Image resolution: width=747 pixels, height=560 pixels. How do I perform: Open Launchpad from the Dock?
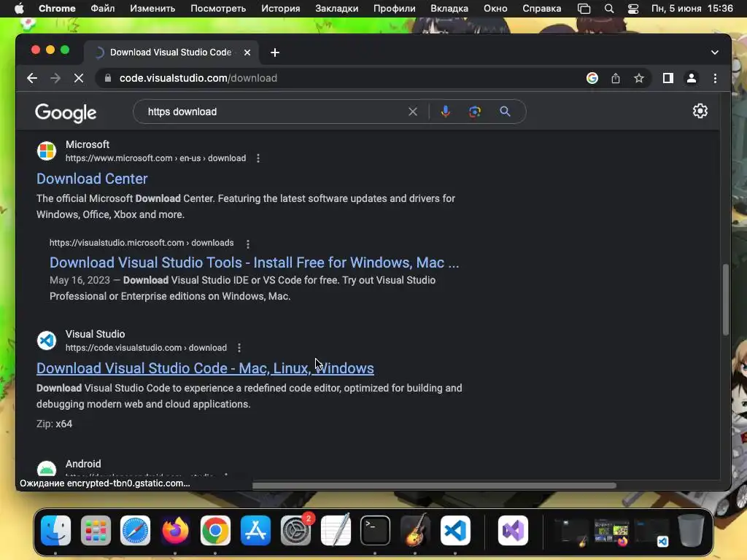(x=96, y=530)
